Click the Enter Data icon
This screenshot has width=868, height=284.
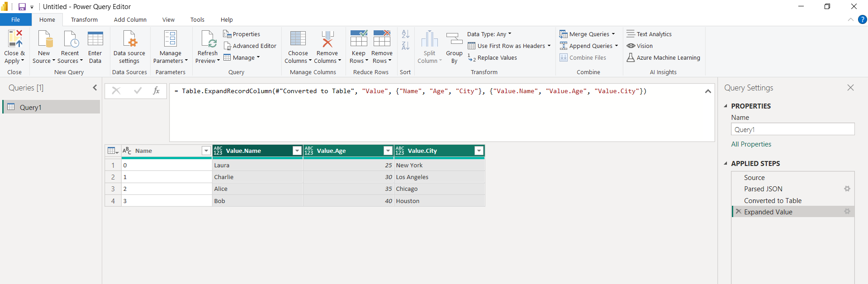[x=95, y=39]
